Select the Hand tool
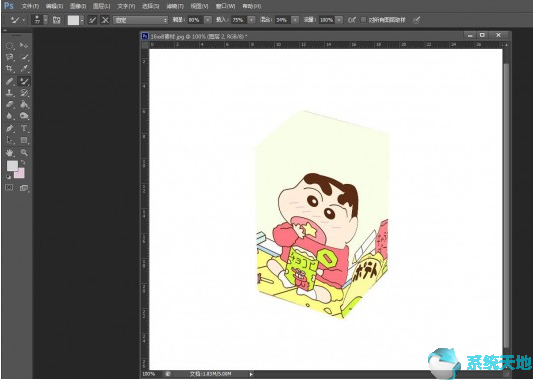The width and height of the screenshot is (533, 380). [10, 153]
